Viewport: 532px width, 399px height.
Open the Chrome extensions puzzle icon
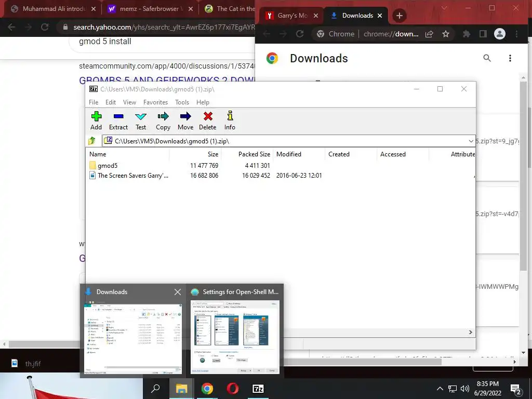coord(467,34)
